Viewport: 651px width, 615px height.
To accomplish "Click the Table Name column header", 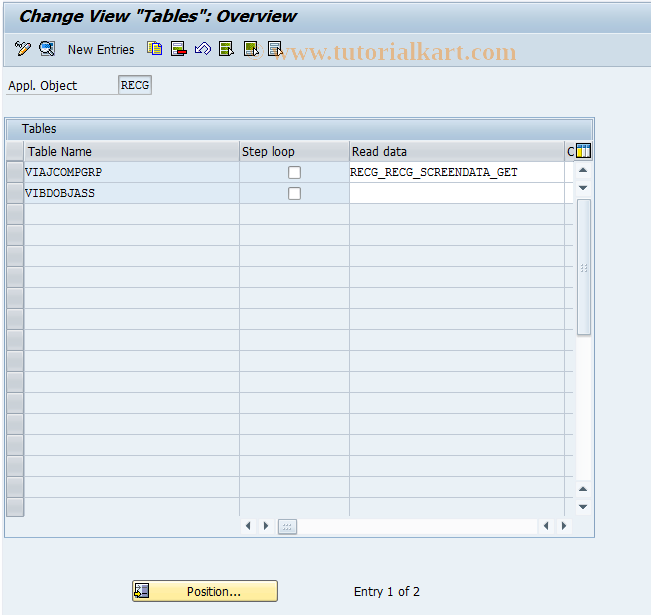I will [x=131, y=152].
